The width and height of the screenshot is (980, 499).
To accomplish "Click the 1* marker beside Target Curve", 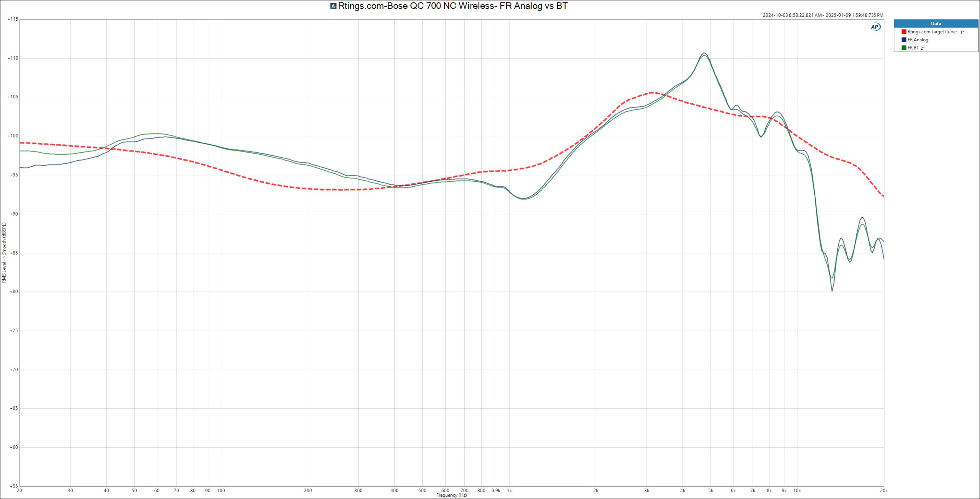I will click(x=962, y=32).
